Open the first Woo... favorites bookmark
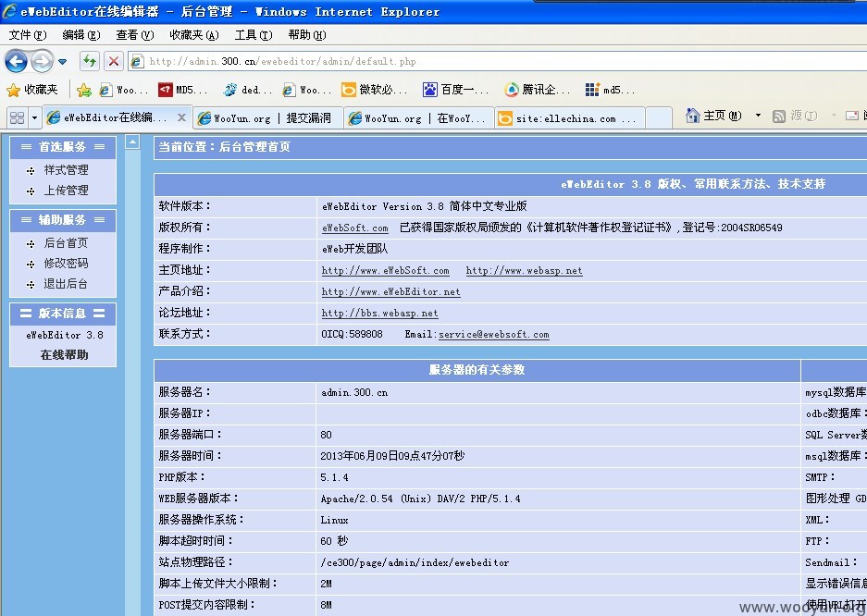Image resolution: width=867 pixels, height=616 pixels. tap(123, 90)
